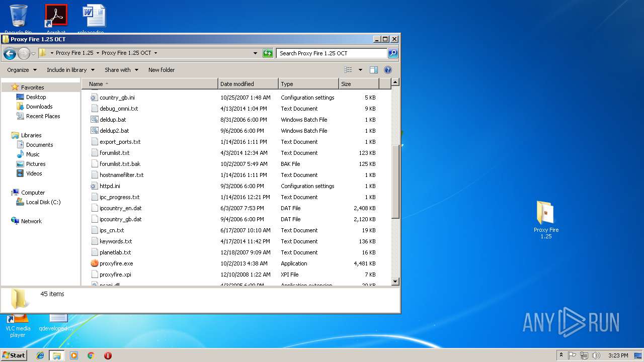Screen dimensions: 644x362
Task: Open Recycle Bin desktop icon
Action: (x=19, y=19)
